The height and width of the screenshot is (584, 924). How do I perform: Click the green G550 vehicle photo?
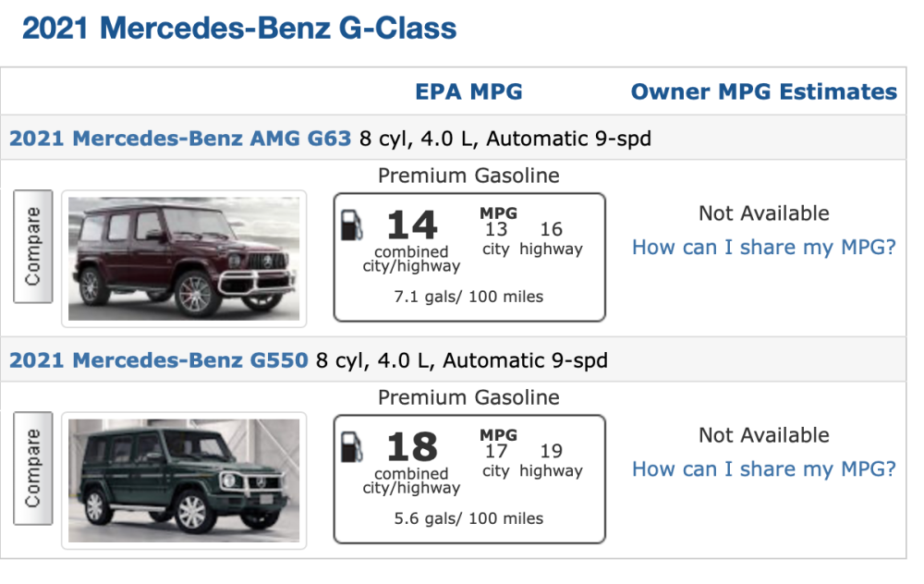pos(184,481)
